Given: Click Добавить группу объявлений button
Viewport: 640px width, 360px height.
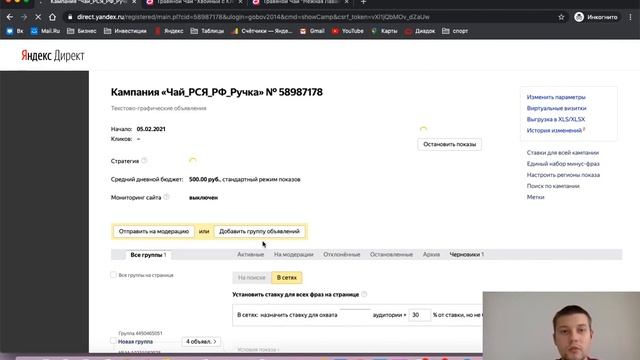Looking at the screenshot, I should pyautogui.click(x=259, y=231).
